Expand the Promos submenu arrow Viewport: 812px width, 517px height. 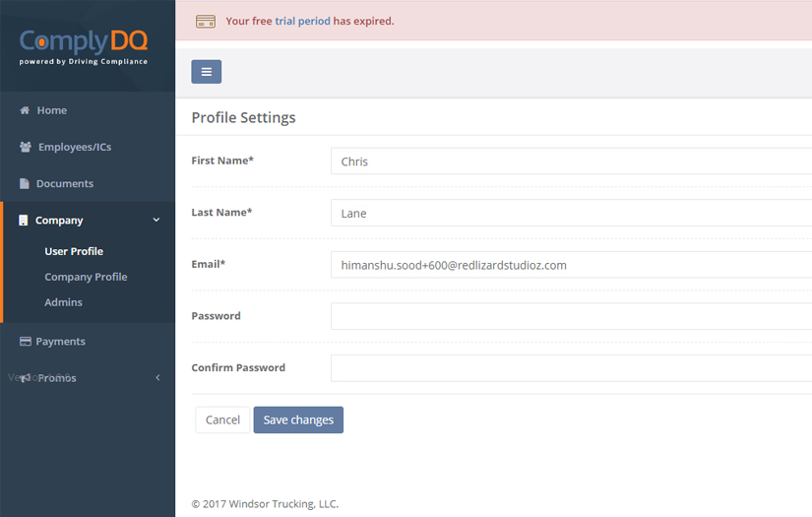point(157,378)
